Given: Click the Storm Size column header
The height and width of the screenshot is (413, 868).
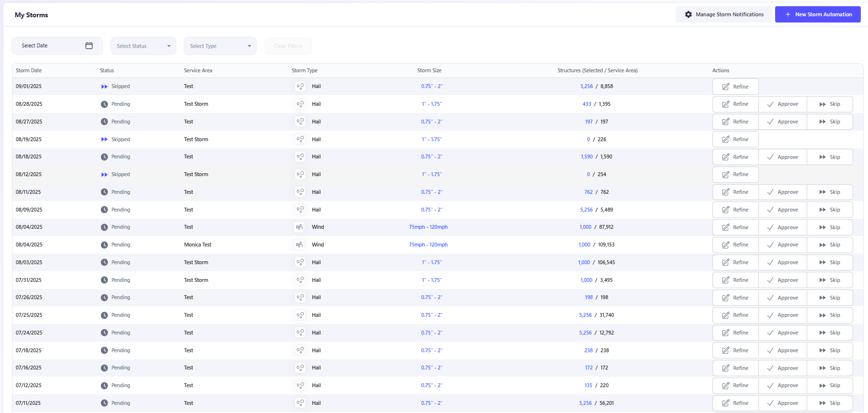Looking at the screenshot, I should point(429,70).
